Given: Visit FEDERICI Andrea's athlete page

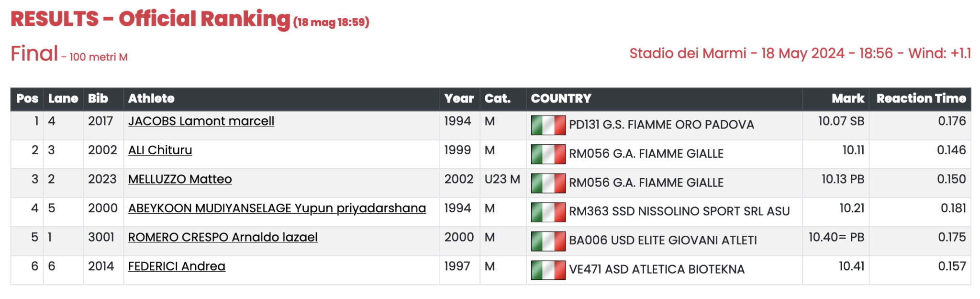Looking at the screenshot, I should (177, 266).
